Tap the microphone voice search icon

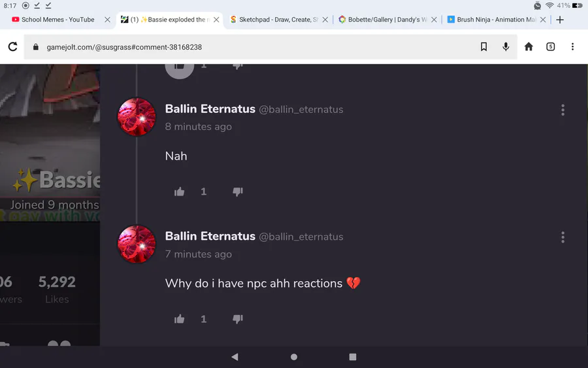[x=506, y=47]
